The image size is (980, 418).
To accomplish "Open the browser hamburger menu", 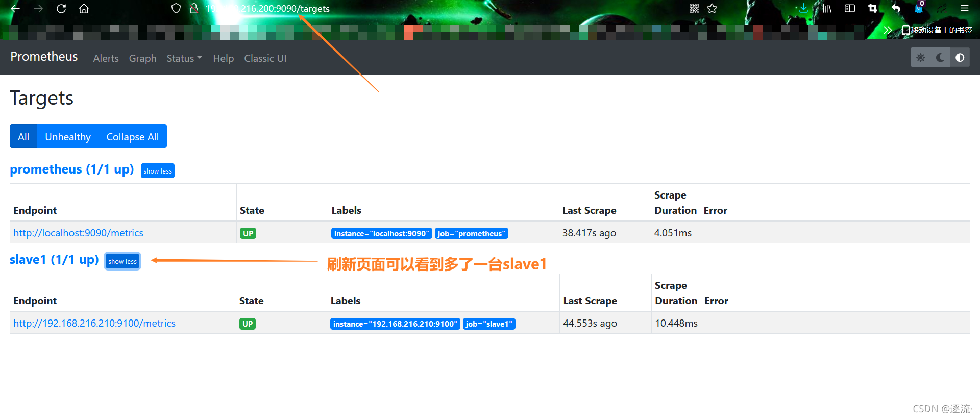I will (965, 8).
